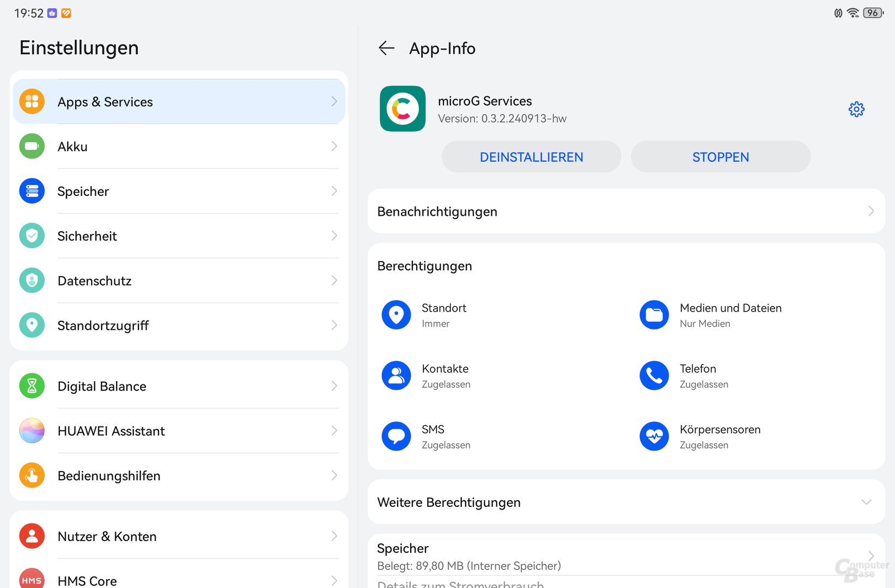
Task: Open Benachrichtigungen chevron
Action: coord(871,211)
